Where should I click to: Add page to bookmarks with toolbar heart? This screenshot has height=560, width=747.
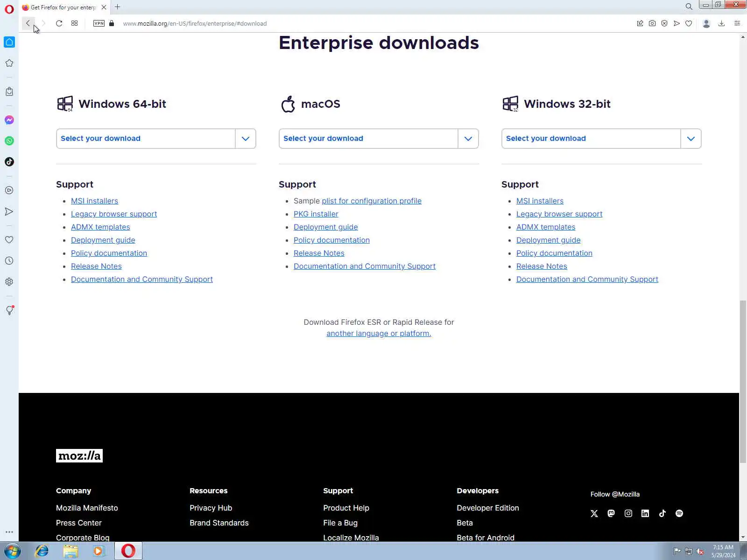click(x=689, y=23)
